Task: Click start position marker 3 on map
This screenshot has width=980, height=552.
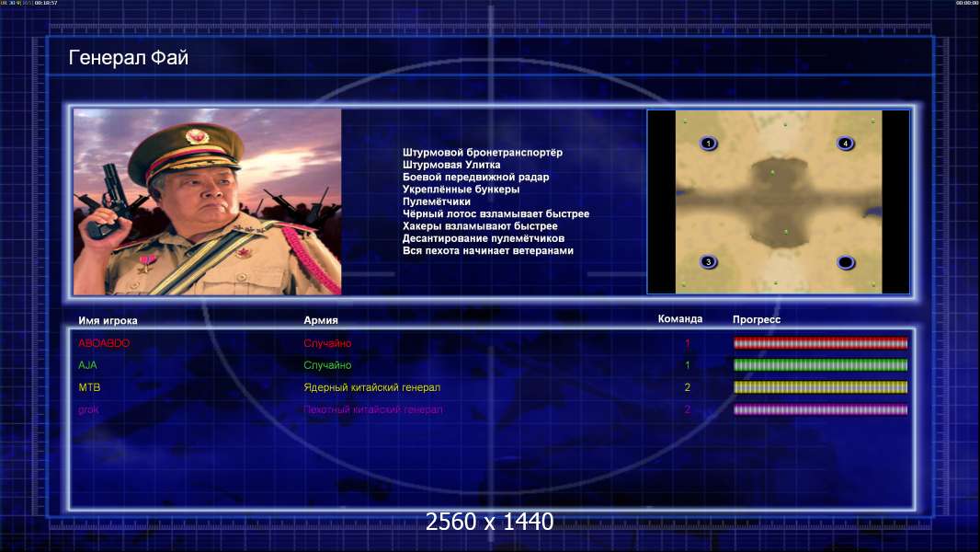Action: tap(708, 262)
